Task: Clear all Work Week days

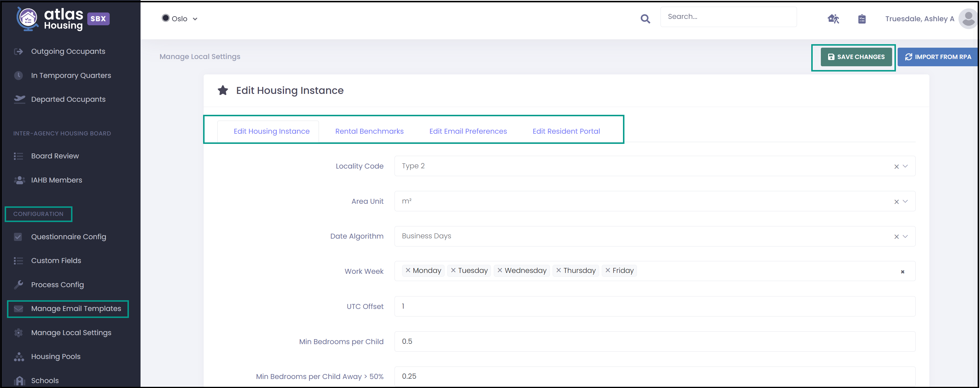Action: click(x=902, y=272)
